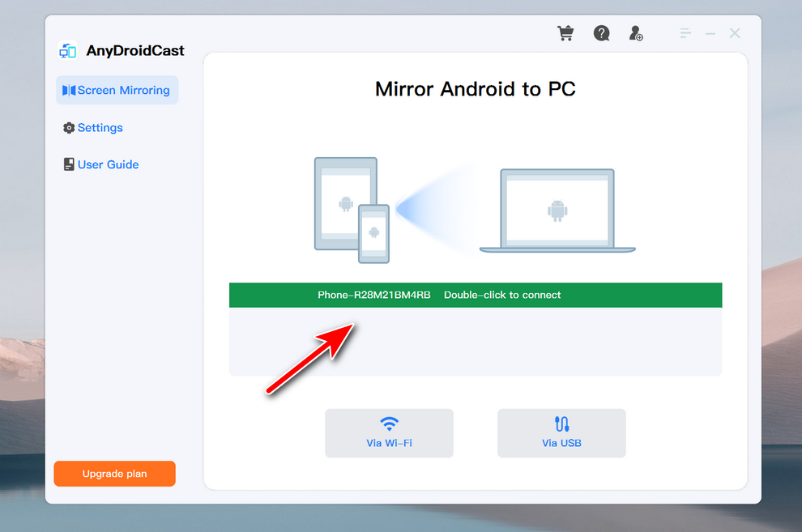Select the Phone-R28M21BM4RB device row
The image size is (802, 532).
pyautogui.click(x=475, y=295)
